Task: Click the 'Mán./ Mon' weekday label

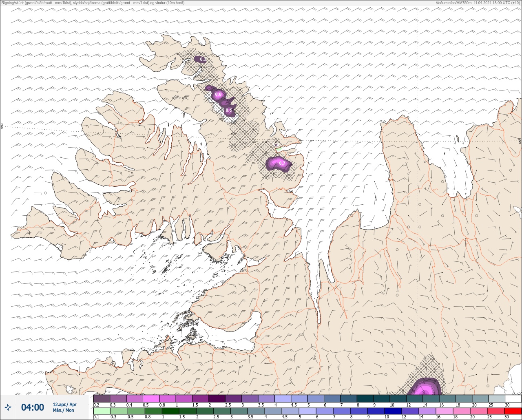Action: [x=64, y=410]
